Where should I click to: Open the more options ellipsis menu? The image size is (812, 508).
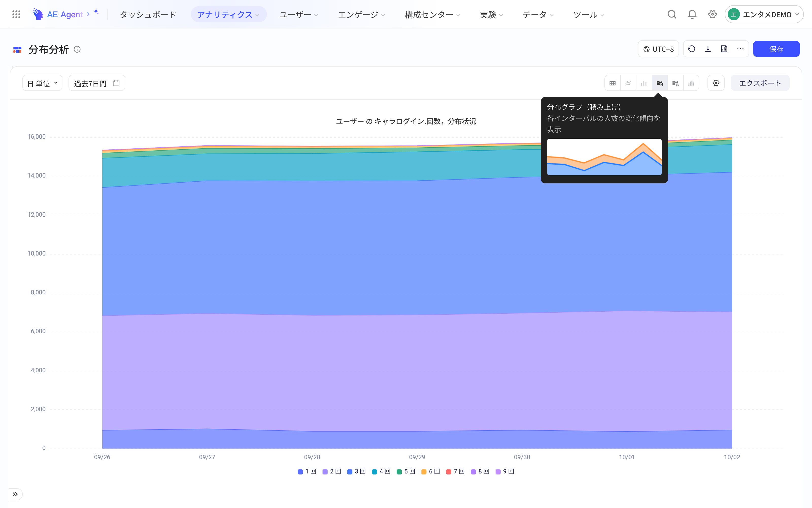click(740, 49)
